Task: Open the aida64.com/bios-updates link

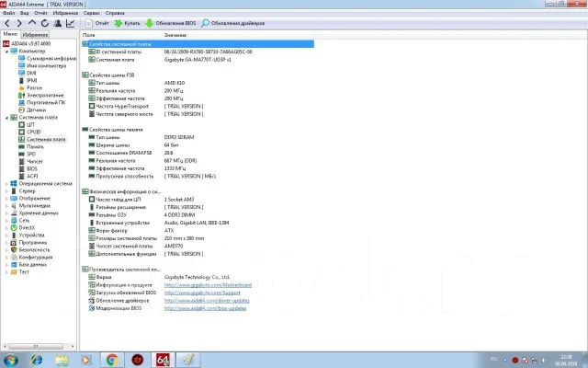Action: (x=205, y=309)
